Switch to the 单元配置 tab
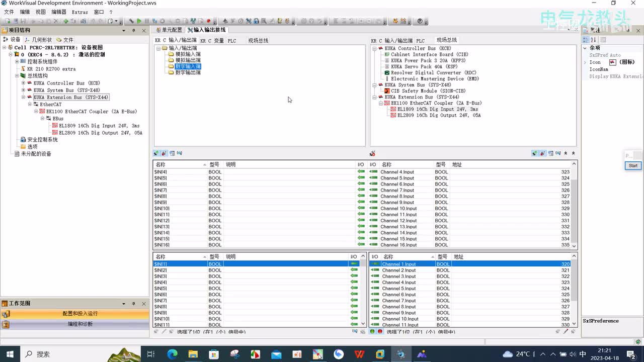This screenshot has height=362, width=644. click(x=169, y=30)
